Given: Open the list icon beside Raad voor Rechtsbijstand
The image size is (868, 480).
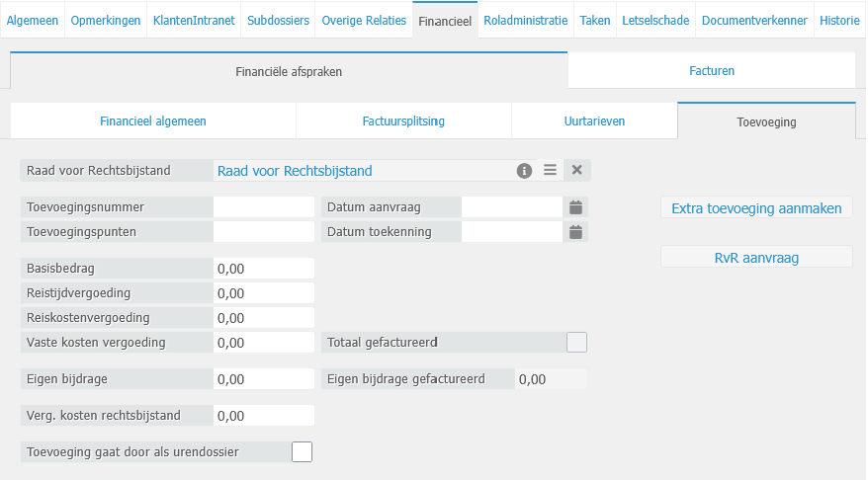Looking at the screenshot, I should click(x=551, y=171).
